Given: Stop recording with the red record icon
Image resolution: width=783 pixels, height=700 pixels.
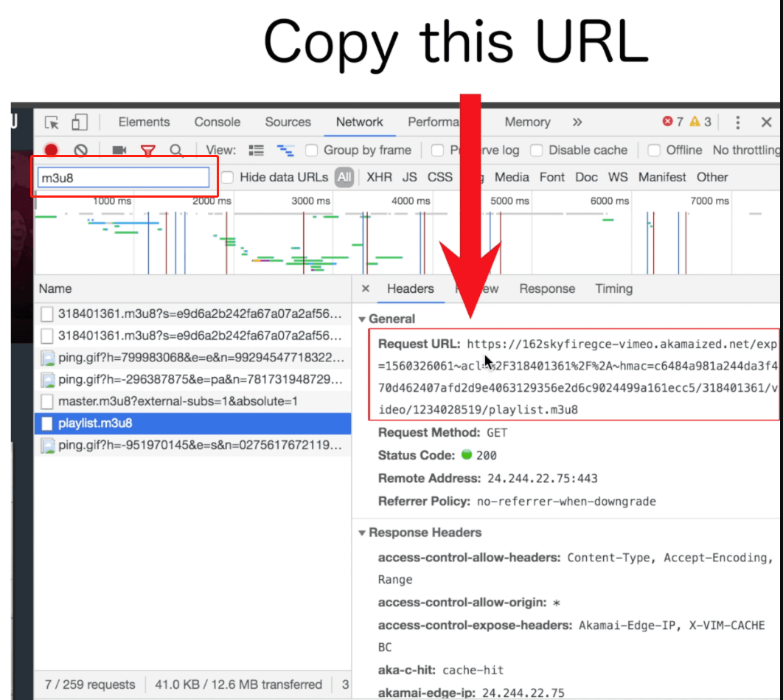Looking at the screenshot, I should point(51,150).
